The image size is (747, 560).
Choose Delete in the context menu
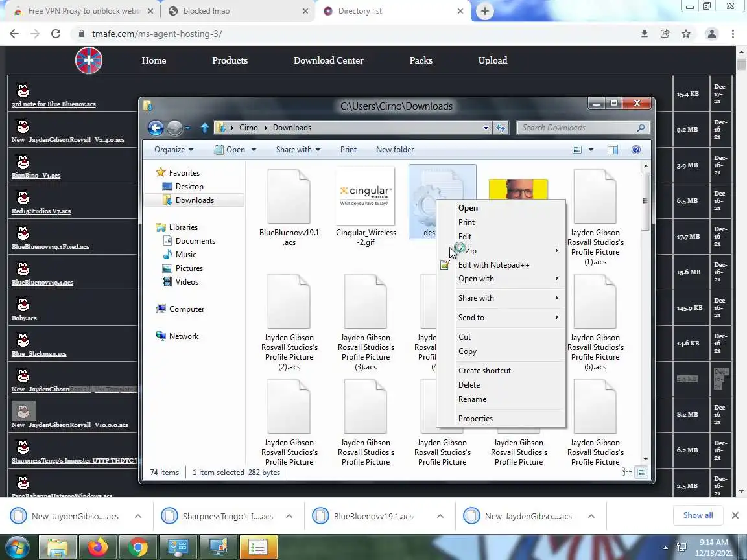pos(502,385)
